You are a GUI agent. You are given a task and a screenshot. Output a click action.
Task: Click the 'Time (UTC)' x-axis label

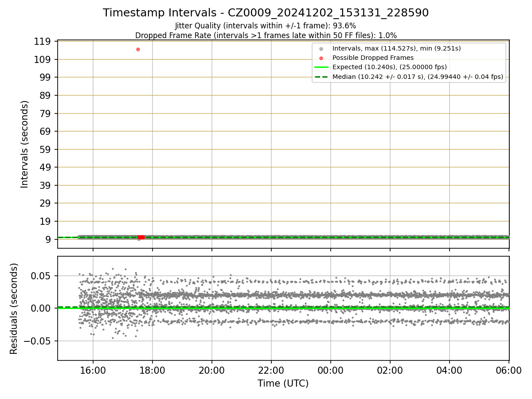pyautogui.click(x=283, y=383)
